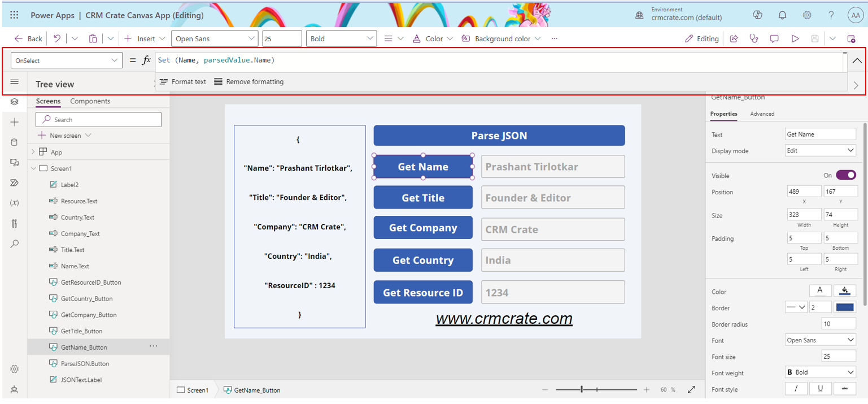868x404 pixels.
Task: Toggle italic style in Font style row
Action: click(x=796, y=389)
